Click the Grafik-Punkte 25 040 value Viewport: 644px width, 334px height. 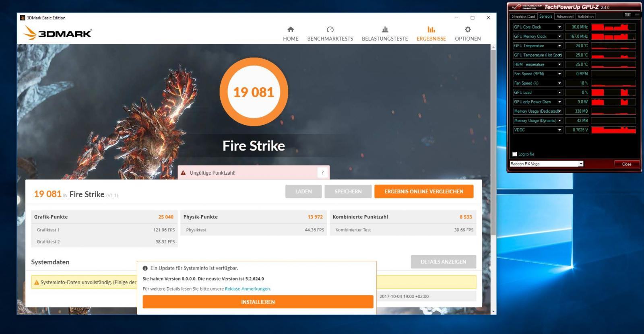click(166, 217)
